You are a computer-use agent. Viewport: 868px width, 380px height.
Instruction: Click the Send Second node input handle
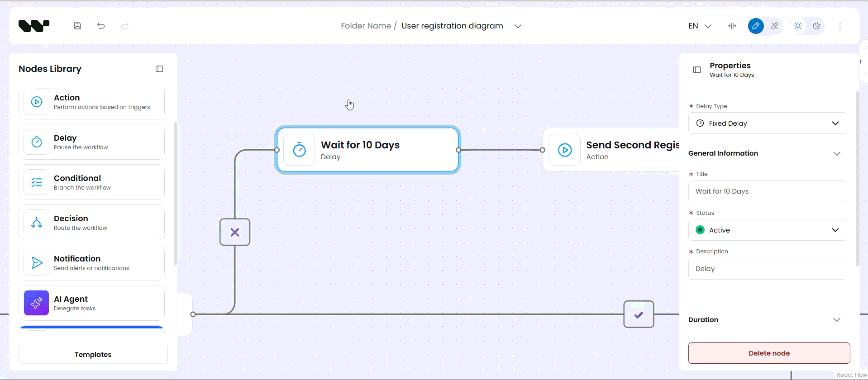[542, 150]
